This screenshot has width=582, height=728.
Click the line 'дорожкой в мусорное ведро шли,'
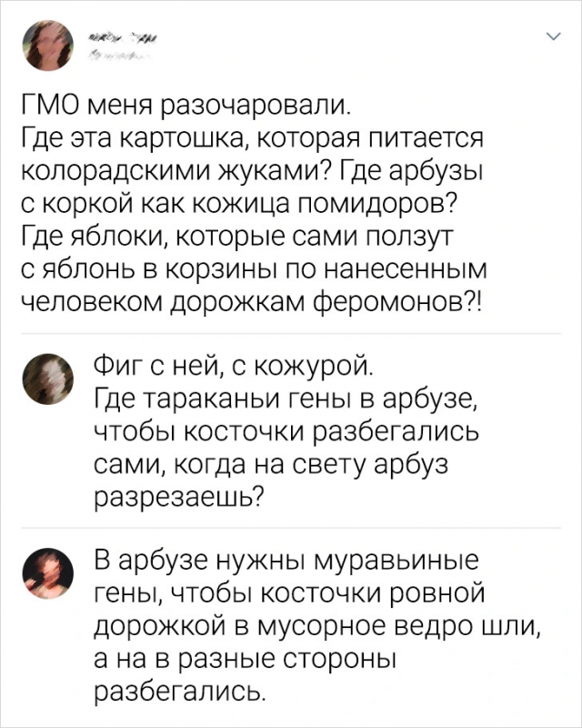310,622
